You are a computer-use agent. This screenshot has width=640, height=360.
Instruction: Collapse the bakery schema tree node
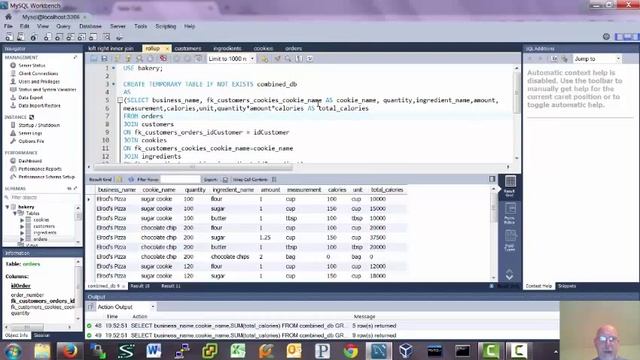click(7, 207)
